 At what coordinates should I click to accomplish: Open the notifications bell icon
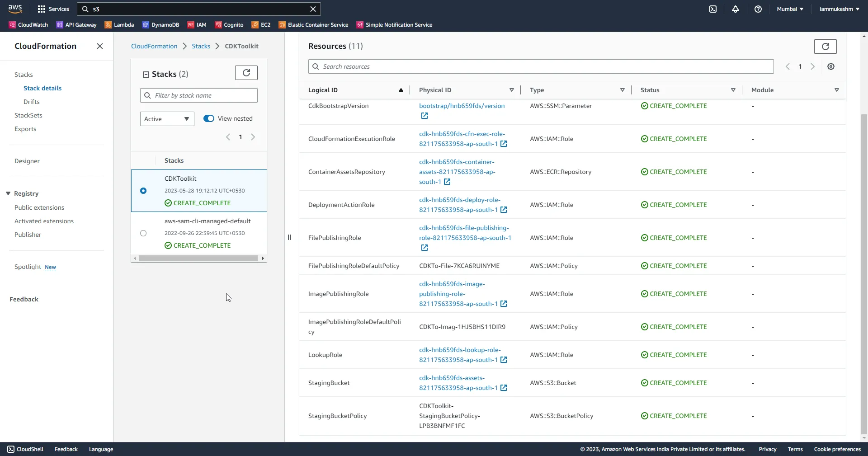[x=736, y=9]
